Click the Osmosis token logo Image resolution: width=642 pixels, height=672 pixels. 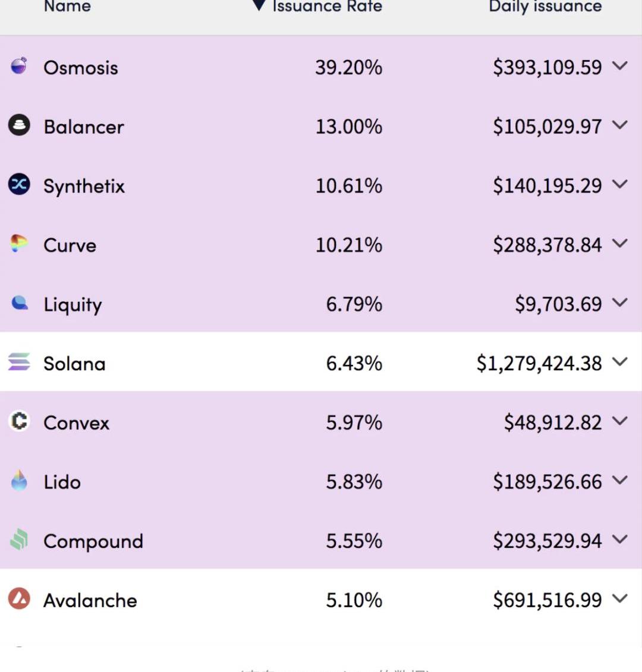coord(19,66)
